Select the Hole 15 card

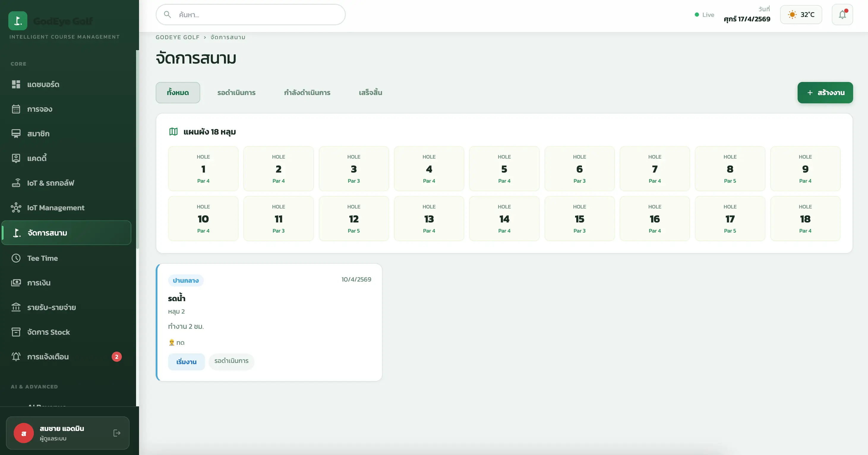pyautogui.click(x=580, y=219)
